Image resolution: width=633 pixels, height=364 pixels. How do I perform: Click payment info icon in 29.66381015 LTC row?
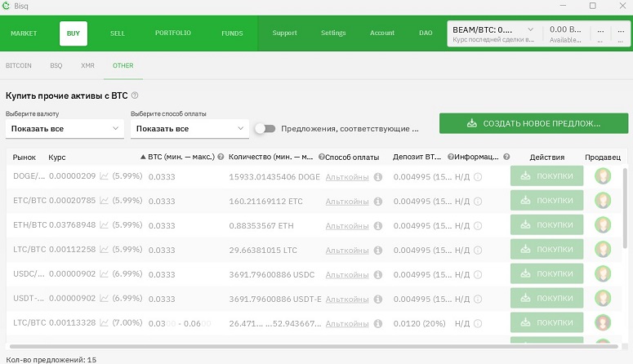[x=378, y=251]
